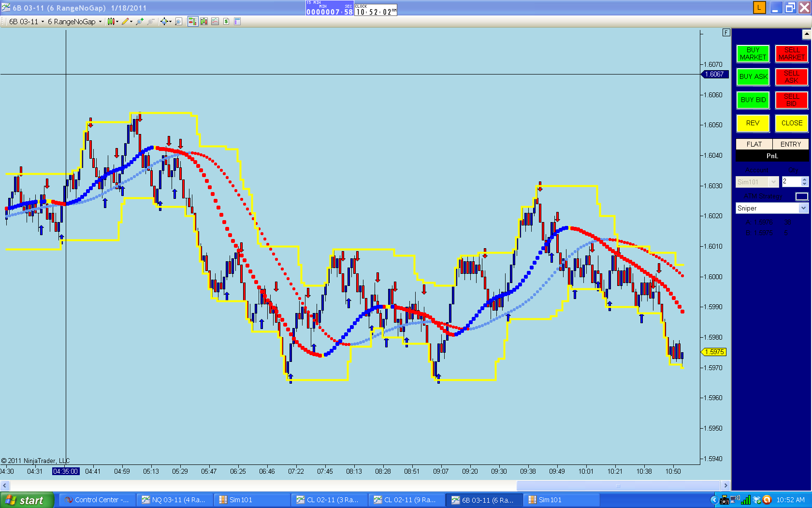Click the horizontal scrollbar right arrow

coord(725,485)
